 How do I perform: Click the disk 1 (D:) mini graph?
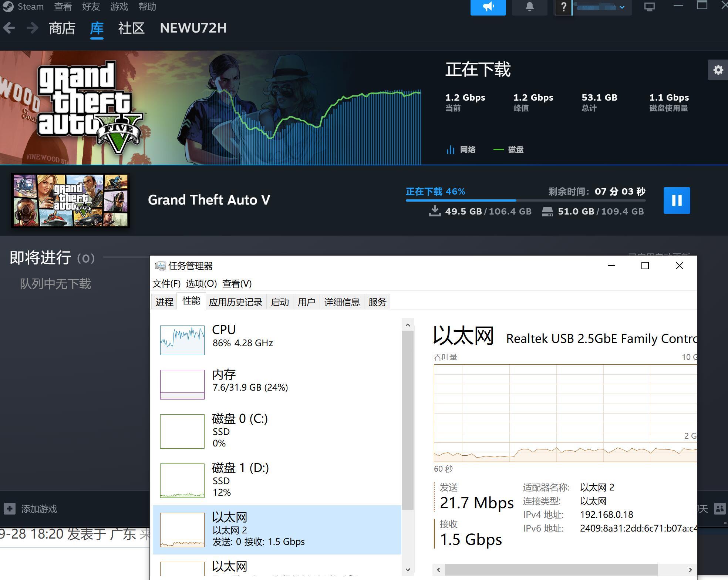pyautogui.click(x=182, y=480)
